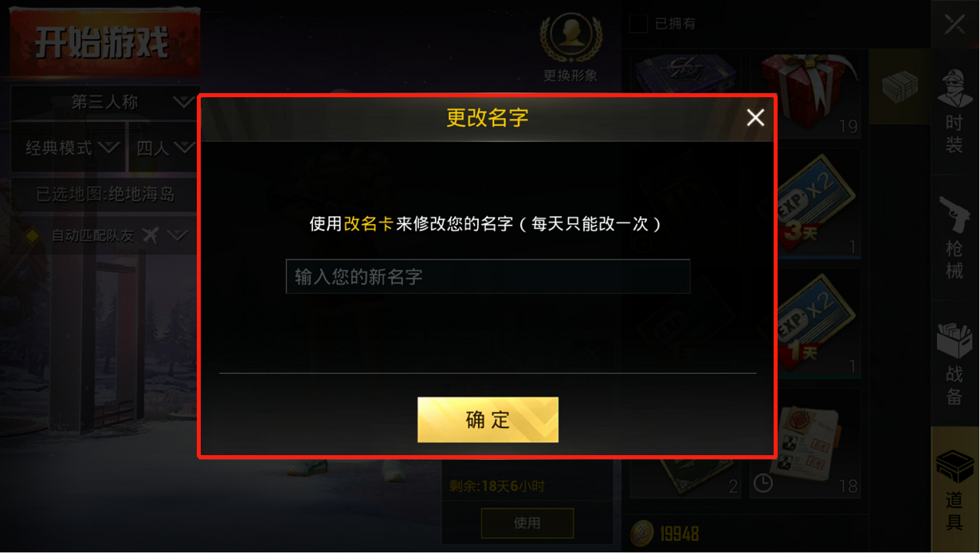Toggle the 自动匹配队友 auto-match option

[104, 235]
